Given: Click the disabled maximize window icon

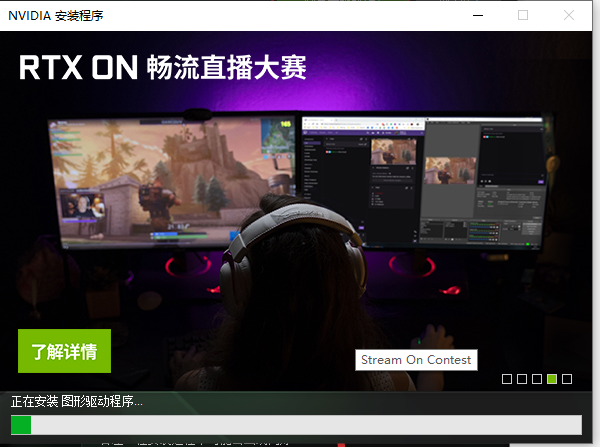Looking at the screenshot, I should coord(523,15).
